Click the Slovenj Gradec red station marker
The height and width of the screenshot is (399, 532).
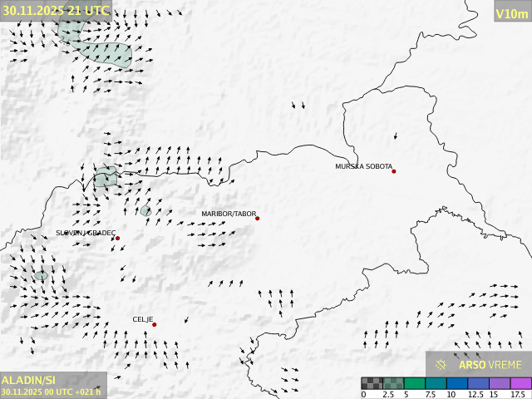[118, 239]
